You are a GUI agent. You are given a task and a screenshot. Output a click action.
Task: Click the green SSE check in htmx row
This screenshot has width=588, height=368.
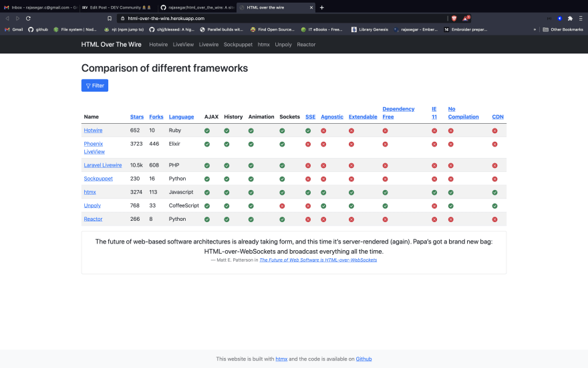click(308, 192)
